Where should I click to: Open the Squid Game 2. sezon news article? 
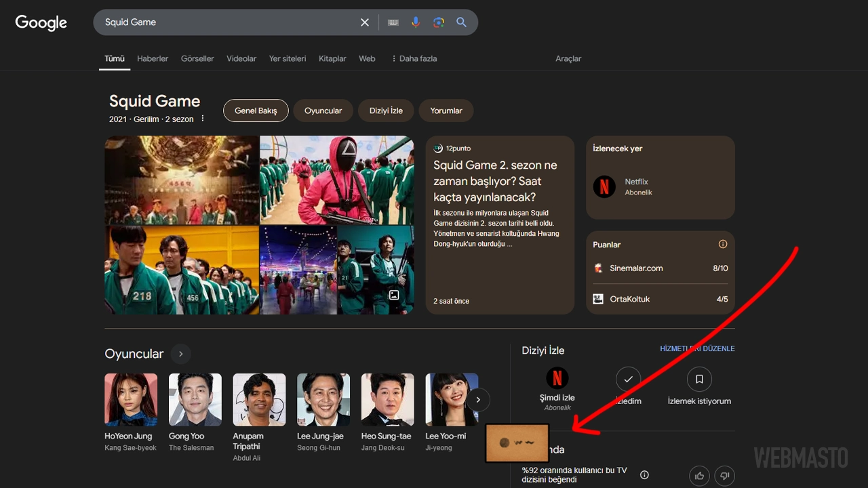[500, 225]
